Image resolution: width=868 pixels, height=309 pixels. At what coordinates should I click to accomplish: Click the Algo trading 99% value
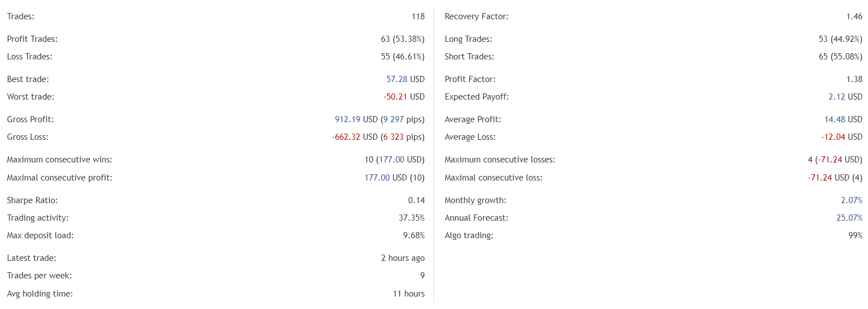pos(856,235)
